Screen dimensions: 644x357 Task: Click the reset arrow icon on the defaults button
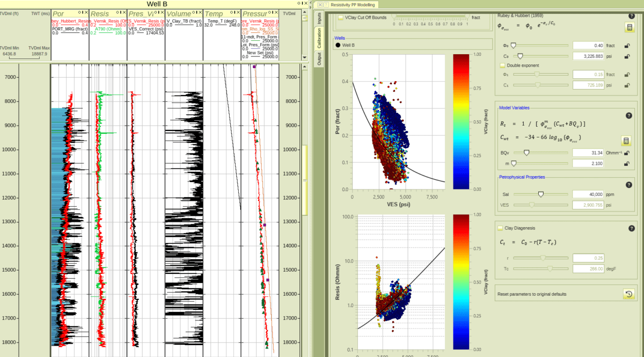coord(629,294)
